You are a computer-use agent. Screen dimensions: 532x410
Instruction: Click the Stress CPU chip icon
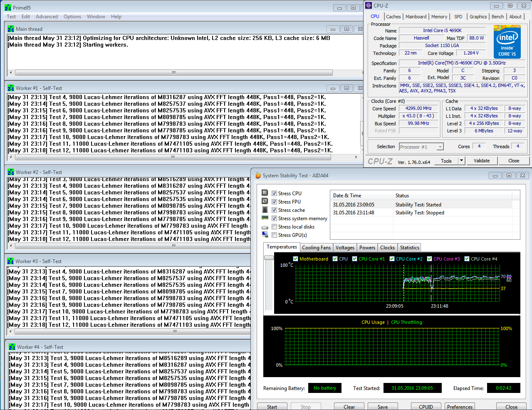click(x=265, y=193)
